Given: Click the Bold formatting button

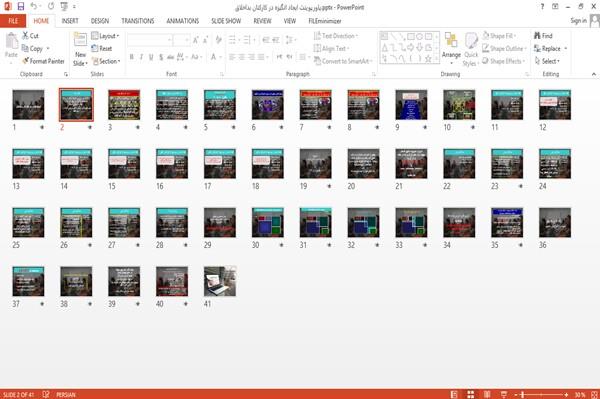Looking at the screenshot, I should (x=132, y=57).
